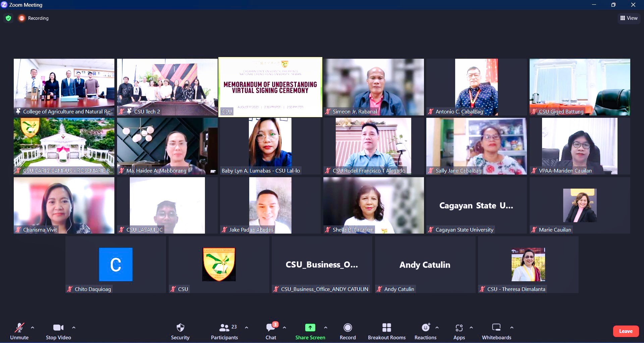Click CSU Rodel Francisco T Alegado tile
644x343 pixels.
374,146
